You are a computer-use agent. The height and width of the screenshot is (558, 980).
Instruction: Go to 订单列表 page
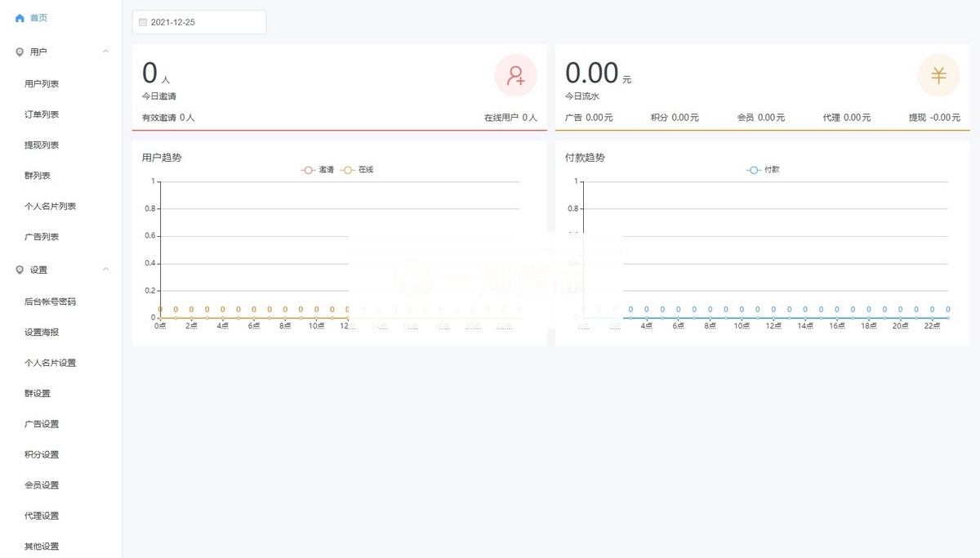(42, 114)
